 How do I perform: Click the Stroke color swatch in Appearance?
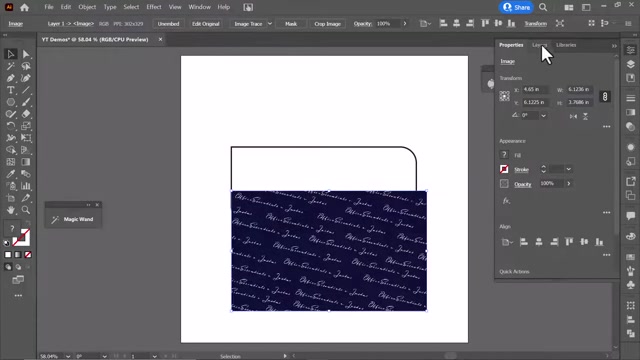pyautogui.click(x=504, y=169)
